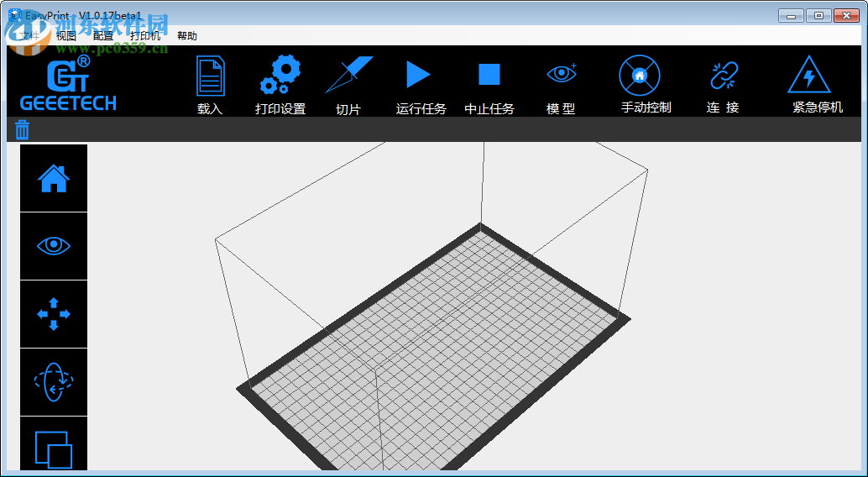This screenshot has width=868, height=477.
Task: Open the 打印机 printer menu
Action: point(145,36)
